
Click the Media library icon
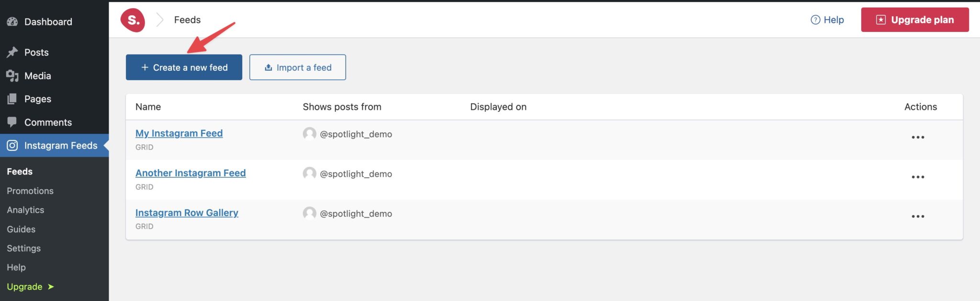12,75
